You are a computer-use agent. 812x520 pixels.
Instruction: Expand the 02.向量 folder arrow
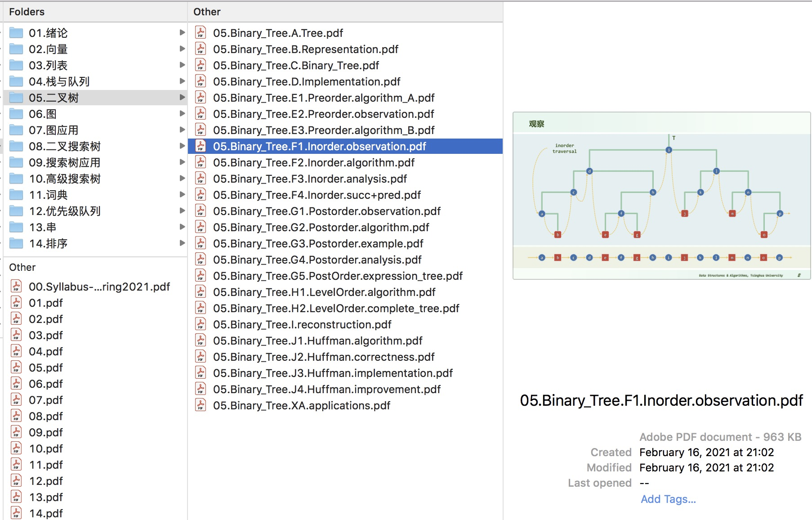pyautogui.click(x=182, y=49)
